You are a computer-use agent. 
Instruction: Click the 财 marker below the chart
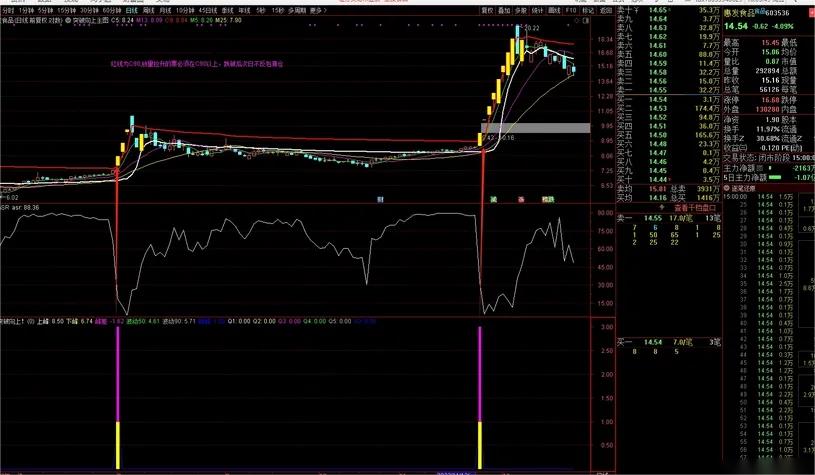380,199
